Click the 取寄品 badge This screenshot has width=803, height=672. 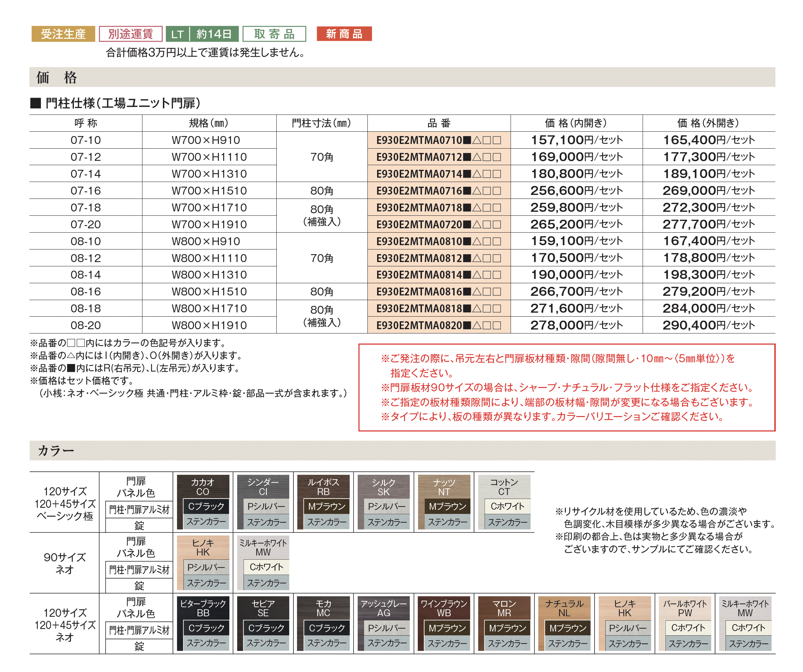[x=274, y=34]
